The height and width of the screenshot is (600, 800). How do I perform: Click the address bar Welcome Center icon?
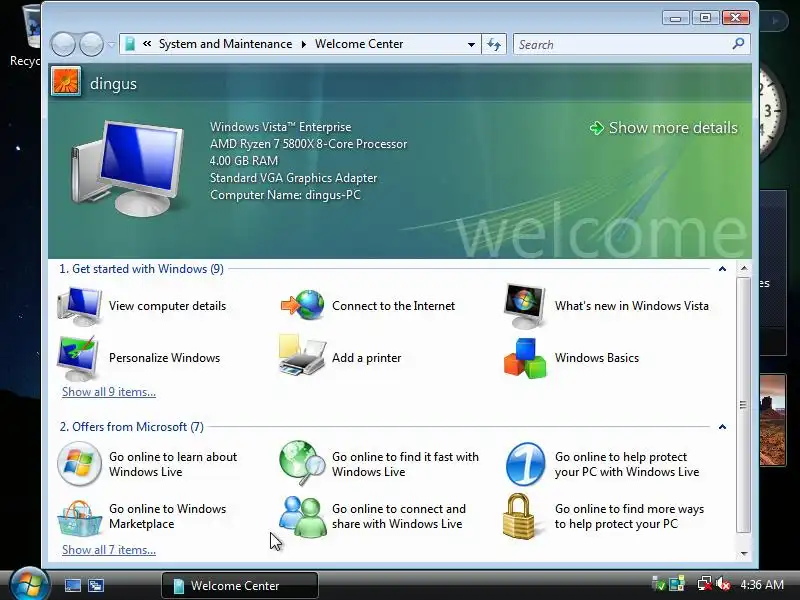tap(130, 44)
